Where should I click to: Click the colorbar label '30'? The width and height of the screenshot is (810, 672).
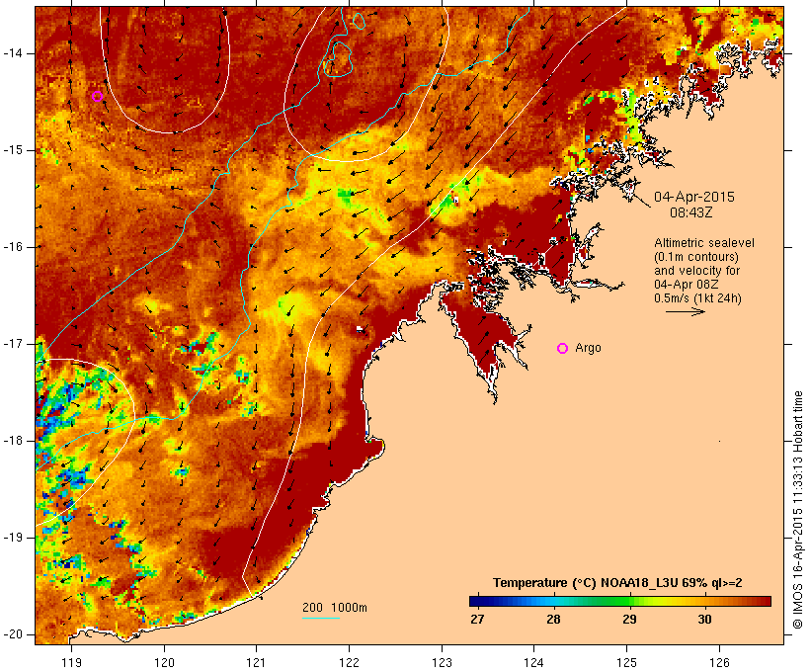point(704,620)
